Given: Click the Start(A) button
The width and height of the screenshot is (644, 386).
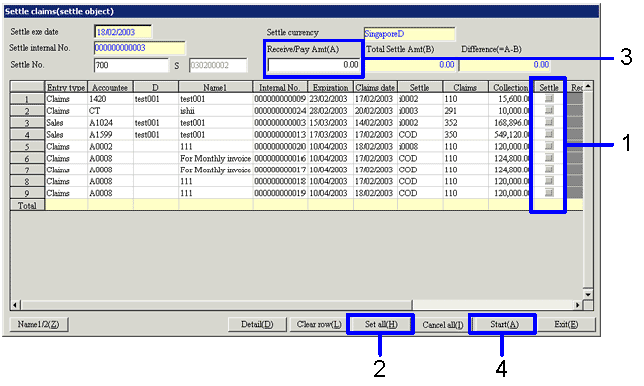Looking at the screenshot, I should coord(504,324).
